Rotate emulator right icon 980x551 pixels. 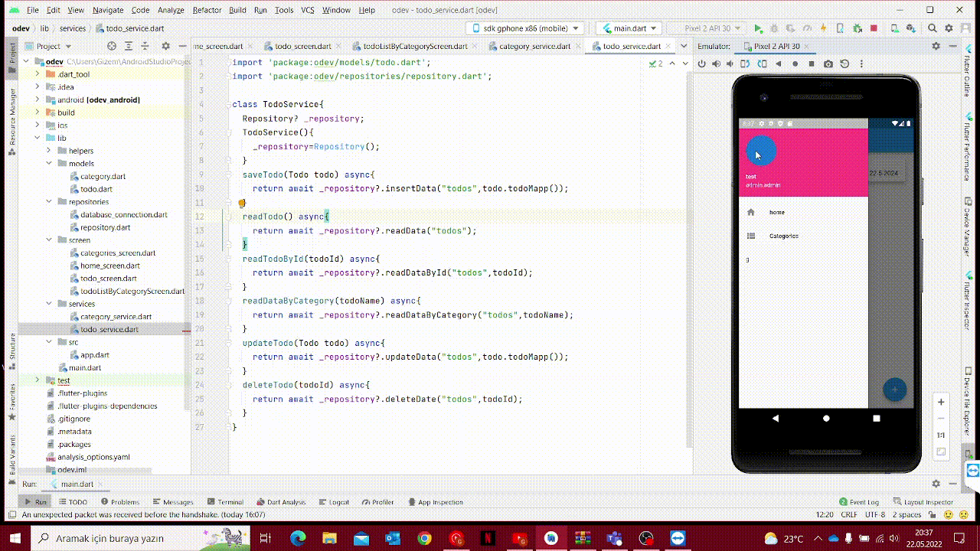pyautogui.click(x=761, y=64)
